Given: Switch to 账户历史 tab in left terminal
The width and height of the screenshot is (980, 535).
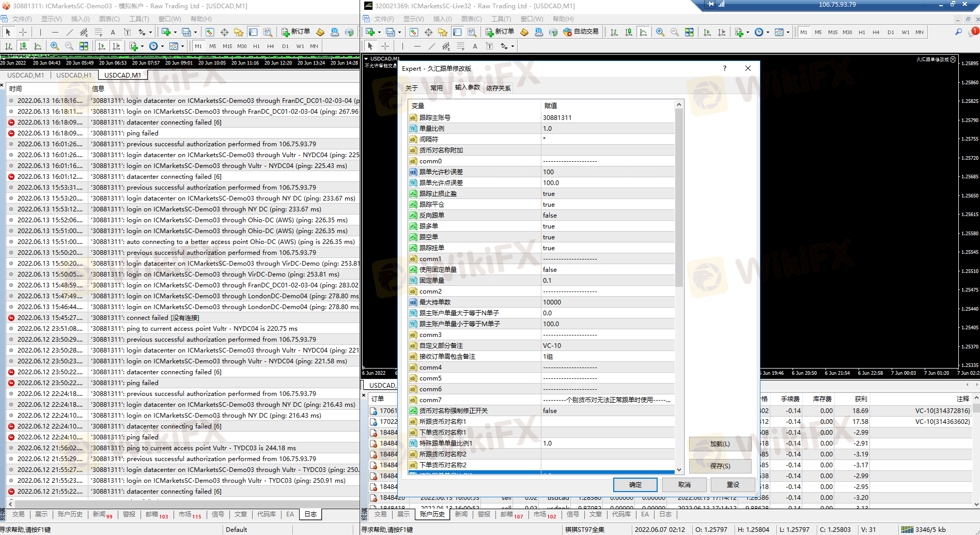Looking at the screenshot, I should point(70,514).
